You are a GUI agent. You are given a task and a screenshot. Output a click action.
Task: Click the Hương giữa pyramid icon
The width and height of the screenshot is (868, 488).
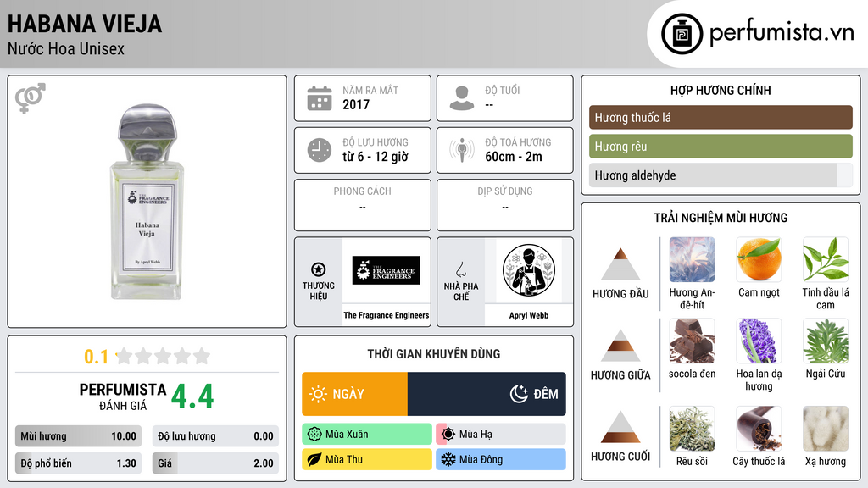[620, 346]
